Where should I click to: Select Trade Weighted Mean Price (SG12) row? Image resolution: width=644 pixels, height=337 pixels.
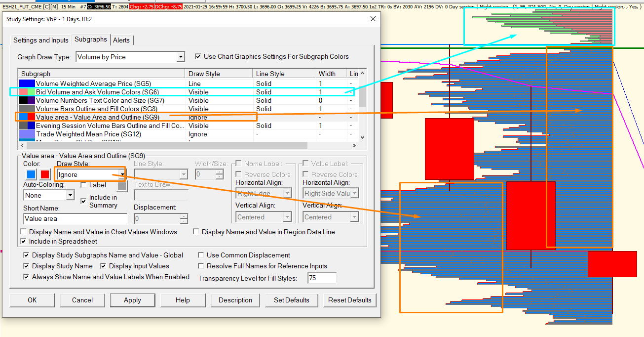188,134
